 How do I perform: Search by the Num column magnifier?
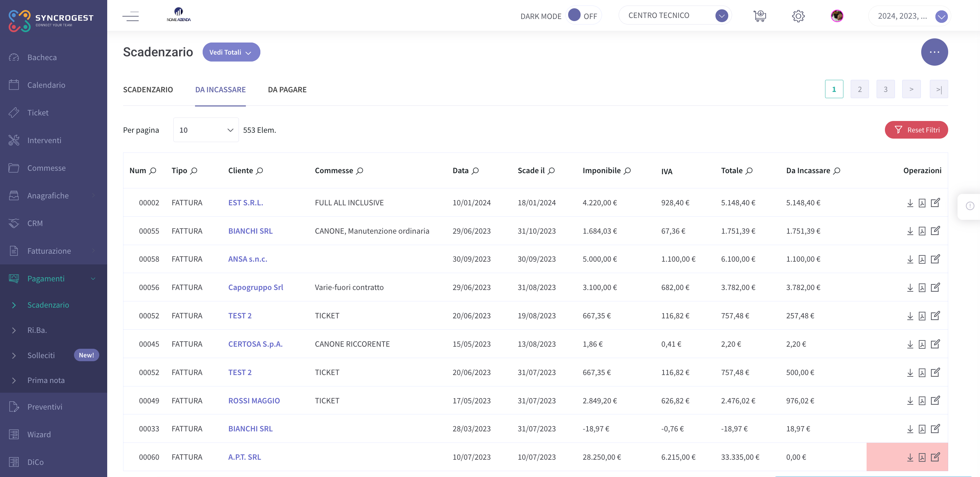pos(153,171)
